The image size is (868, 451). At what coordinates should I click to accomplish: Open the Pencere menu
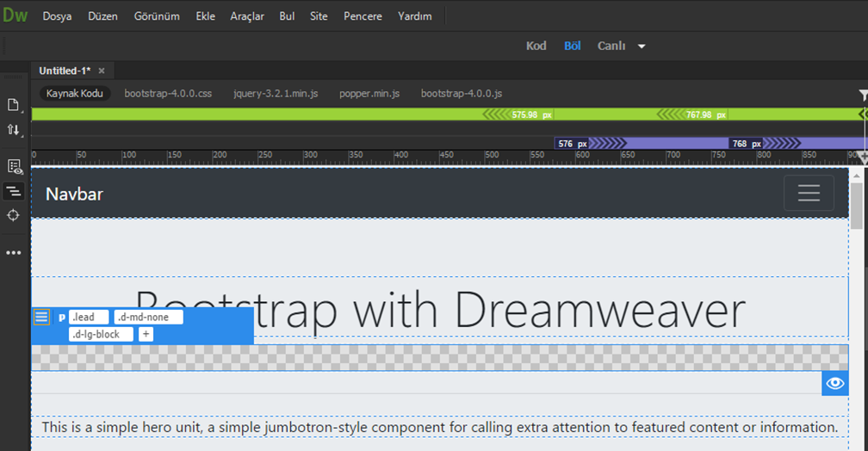click(x=363, y=16)
